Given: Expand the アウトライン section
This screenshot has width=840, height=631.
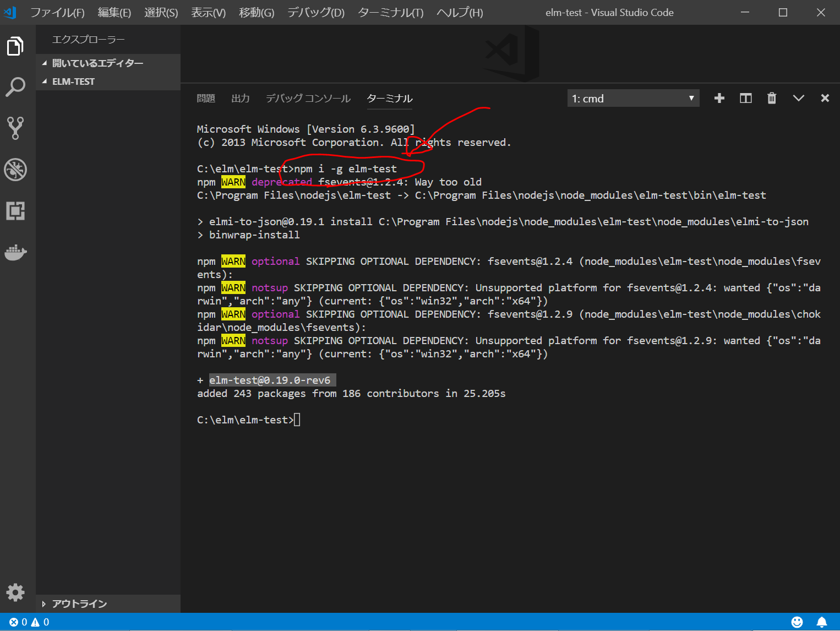Looking at the screenshot, I should click(108, 603).
